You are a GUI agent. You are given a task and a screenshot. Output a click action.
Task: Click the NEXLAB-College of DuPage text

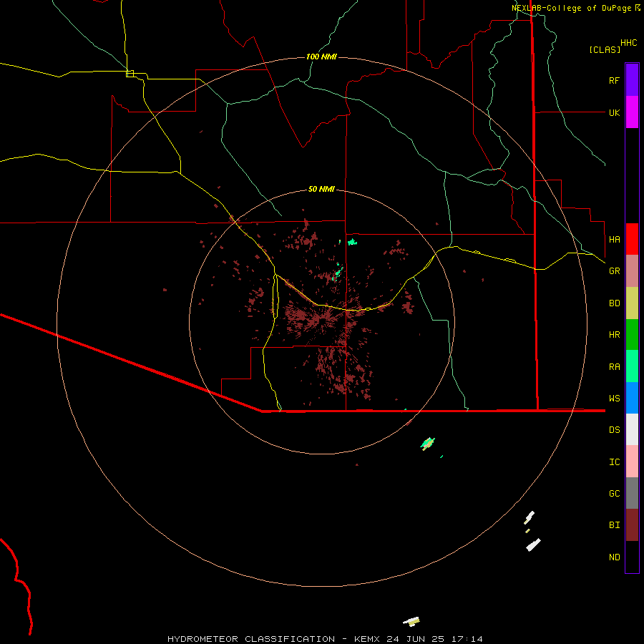(572, 8)
